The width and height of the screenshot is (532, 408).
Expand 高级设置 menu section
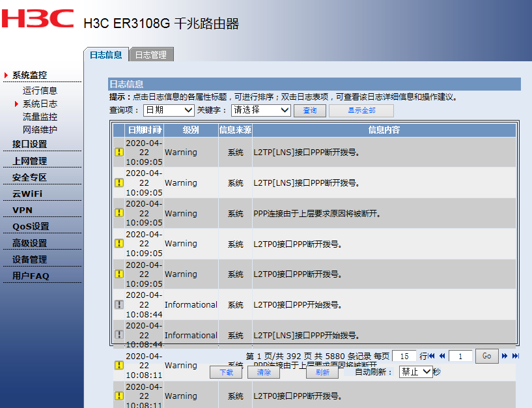[x=29, y=243]
